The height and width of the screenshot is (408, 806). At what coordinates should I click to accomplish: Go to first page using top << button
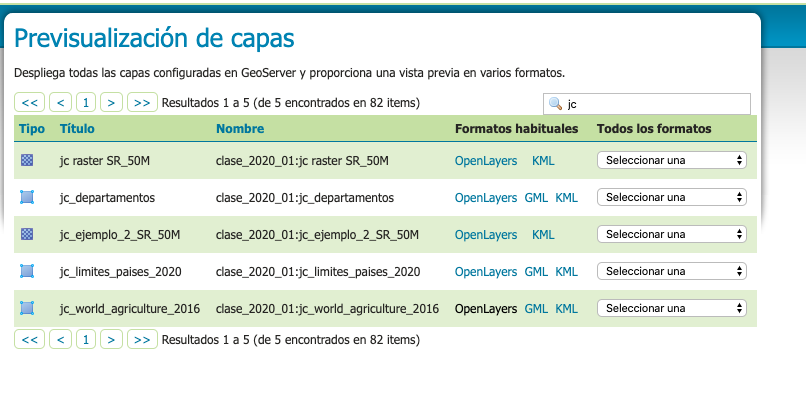coord(29,102)
